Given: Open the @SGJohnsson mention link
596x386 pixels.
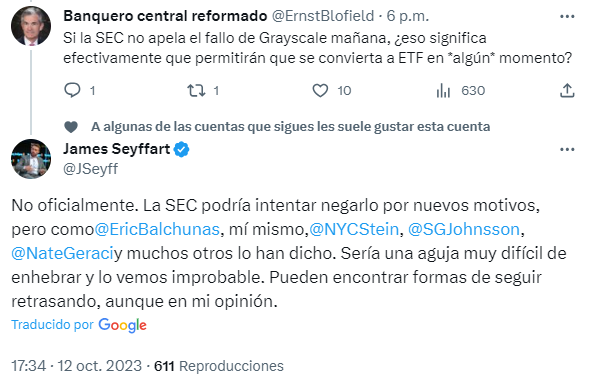Looking at the screenshot, I should click(464, 229).
